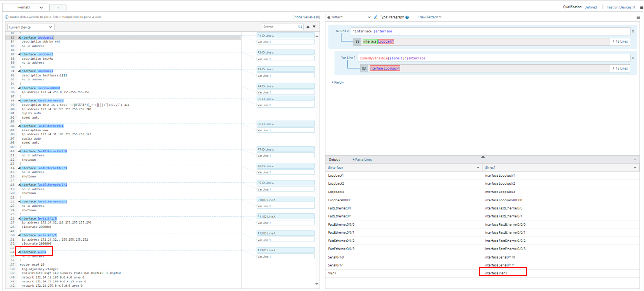This screenshot has width=644, height=291.
Task: Open the Current Device dropdown
Action: coord(30,27)
